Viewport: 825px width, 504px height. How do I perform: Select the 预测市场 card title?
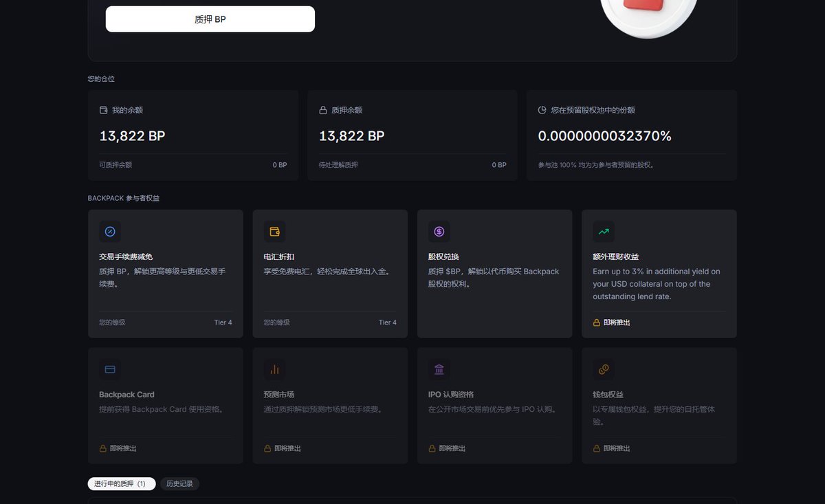[x=279, y=395]
